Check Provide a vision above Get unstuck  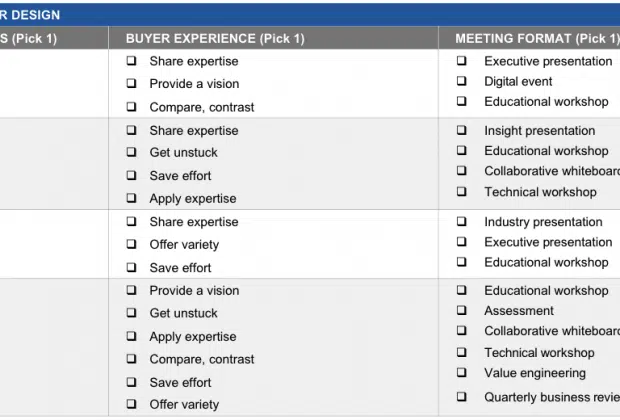click(x=131, y=290)
